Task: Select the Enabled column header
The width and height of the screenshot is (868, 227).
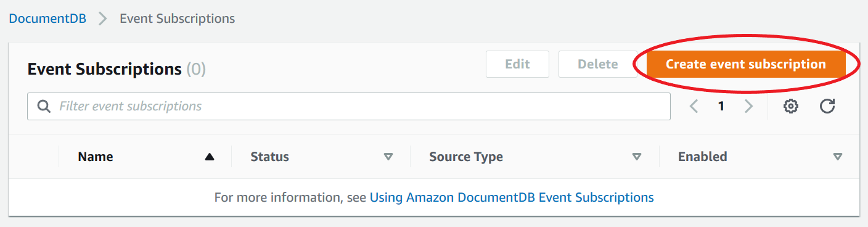Action: [702, 157]
